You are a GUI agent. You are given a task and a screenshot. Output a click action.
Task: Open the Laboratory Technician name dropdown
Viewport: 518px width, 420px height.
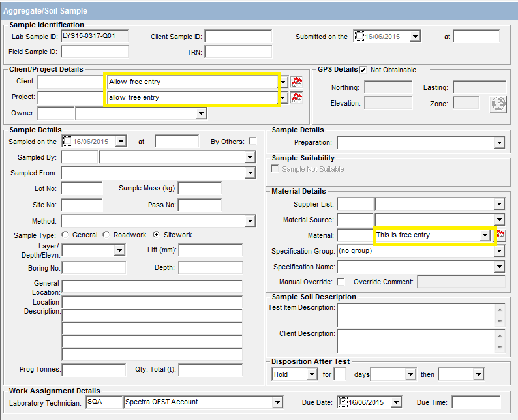[277, 402]
